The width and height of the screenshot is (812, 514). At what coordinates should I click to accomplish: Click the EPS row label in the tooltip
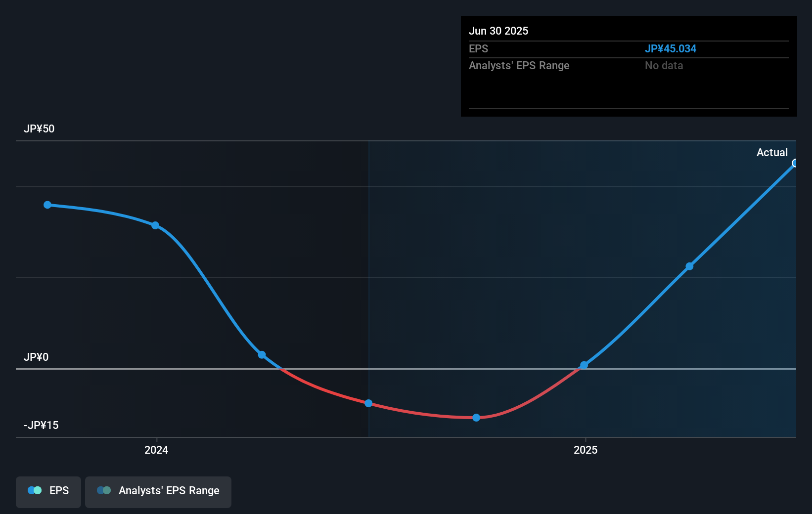478,49
